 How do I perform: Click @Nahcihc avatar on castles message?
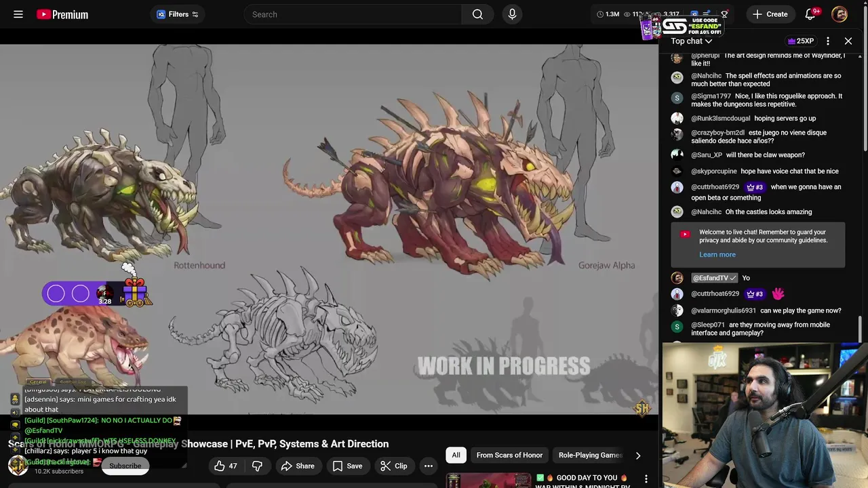tap(677, 212)
